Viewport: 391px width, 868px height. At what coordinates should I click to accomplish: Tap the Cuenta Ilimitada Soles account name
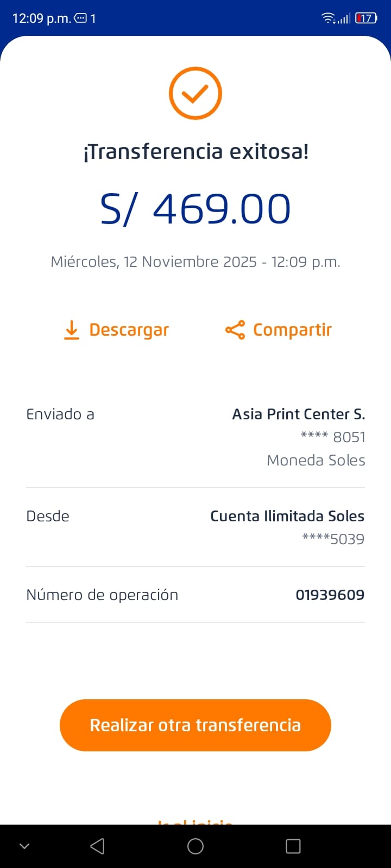tap(287, 516)
